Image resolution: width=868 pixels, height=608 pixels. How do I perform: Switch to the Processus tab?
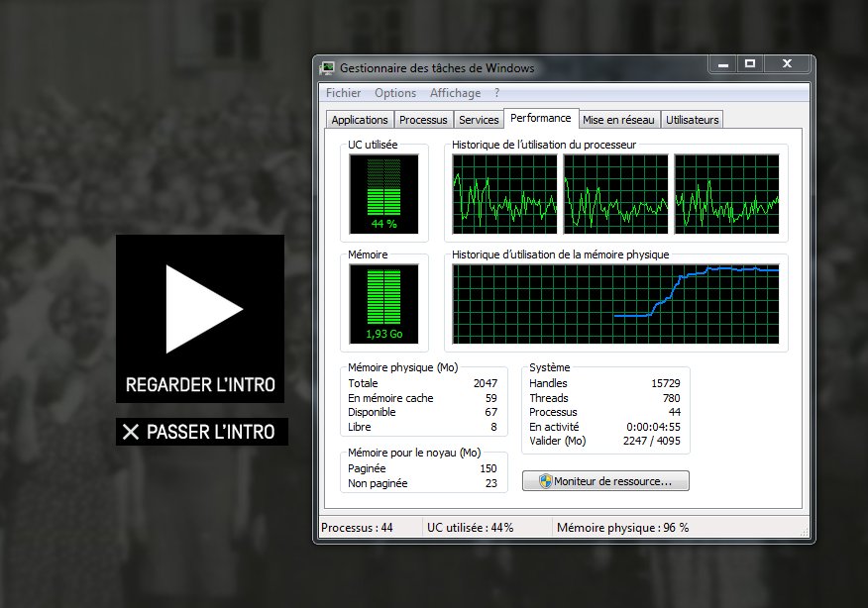coord(423,120)
